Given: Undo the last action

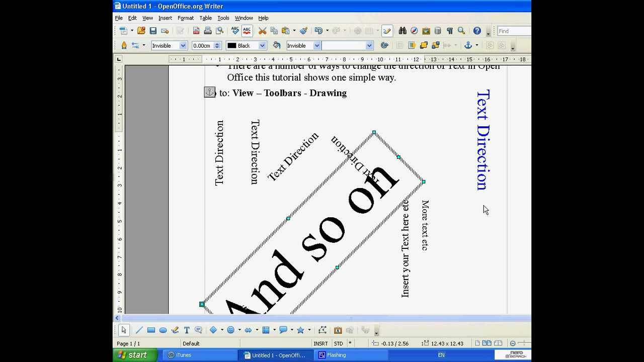Looking at the screenshot, I should [318, 31].
